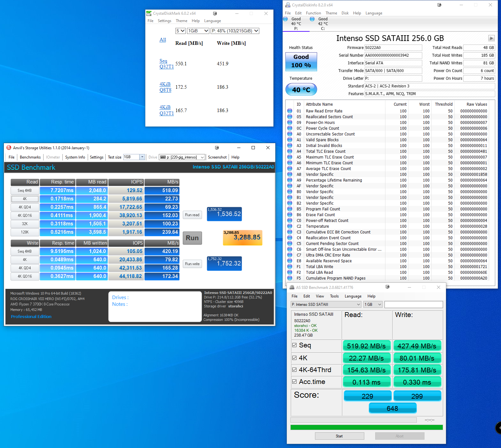The image size is (501, 448).
Task: Click AS SSD Benchmark app icon
Action: point(292,287)
